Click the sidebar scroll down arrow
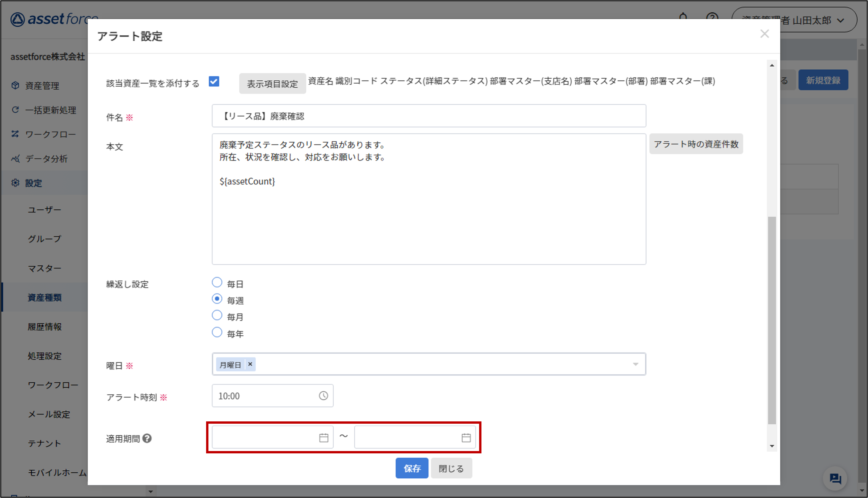This screenshot has height=498, width=868. 150,492
